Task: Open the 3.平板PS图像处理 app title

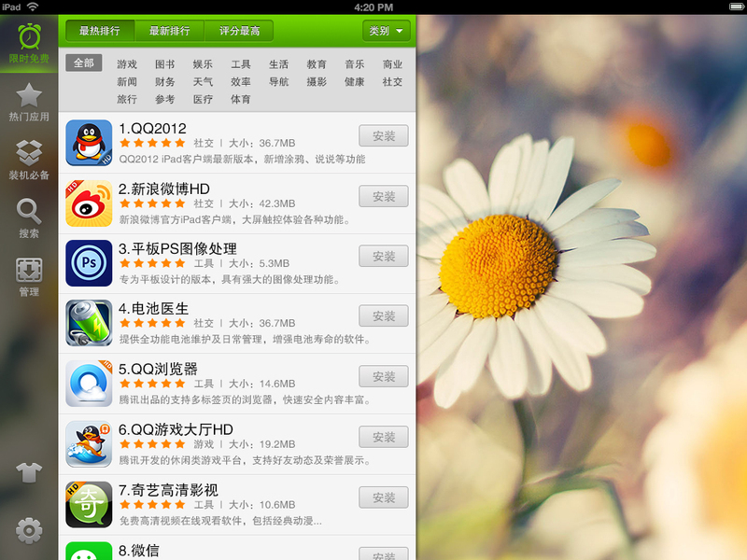Action: (177, 248)
